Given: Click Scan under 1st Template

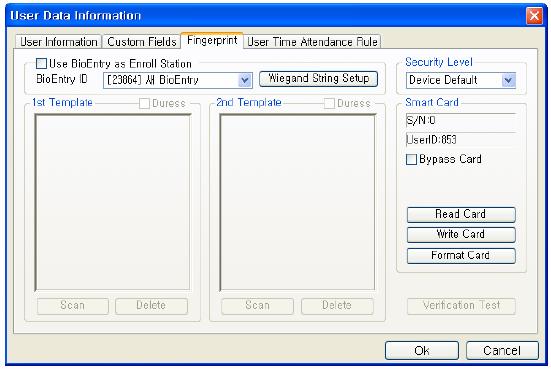Looking at the screenshot, I should pos(73,306).
